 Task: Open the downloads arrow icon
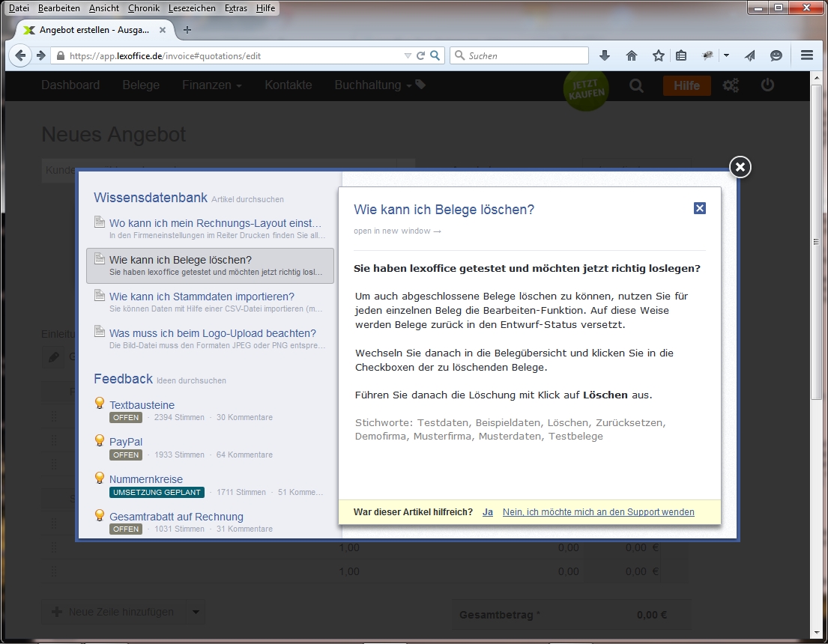605,55
